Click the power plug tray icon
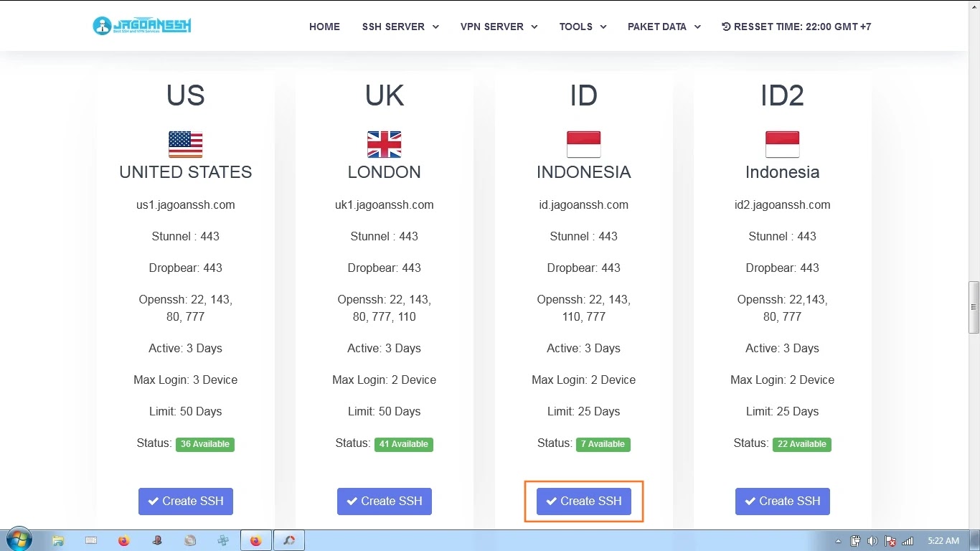980x551 pixels. click(x=855, y=541)
